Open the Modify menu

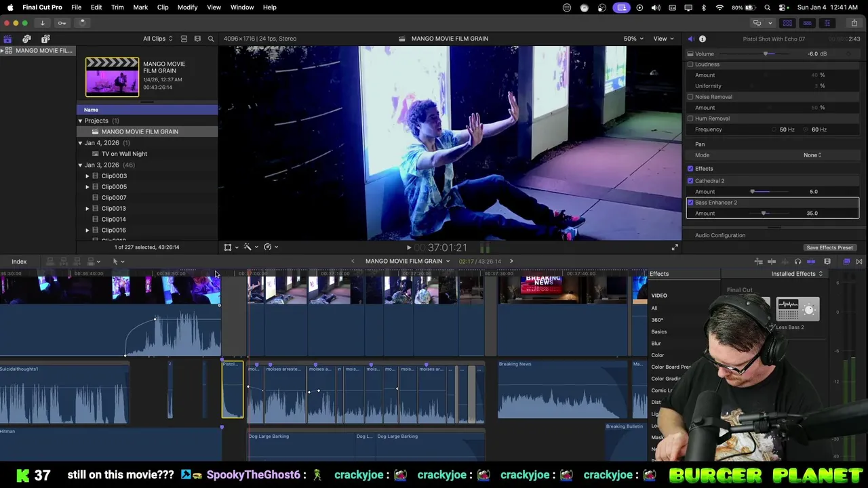(x=187, y=7)
